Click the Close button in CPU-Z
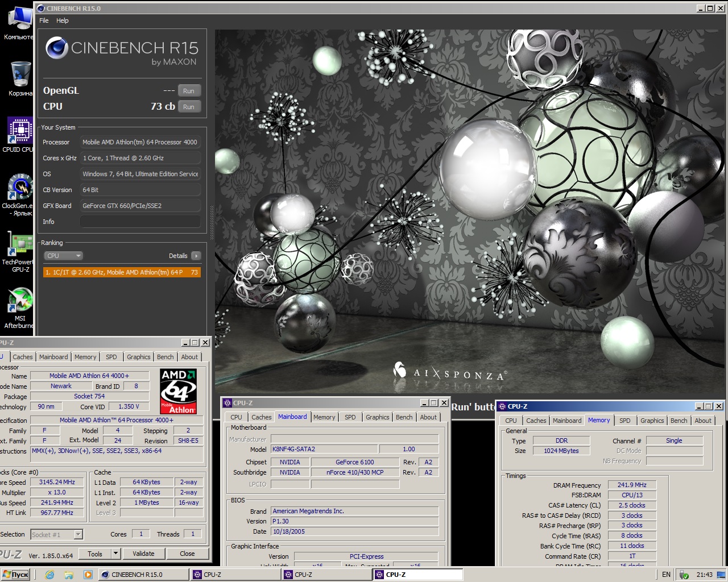728x582 pixels. pos(187,554)
